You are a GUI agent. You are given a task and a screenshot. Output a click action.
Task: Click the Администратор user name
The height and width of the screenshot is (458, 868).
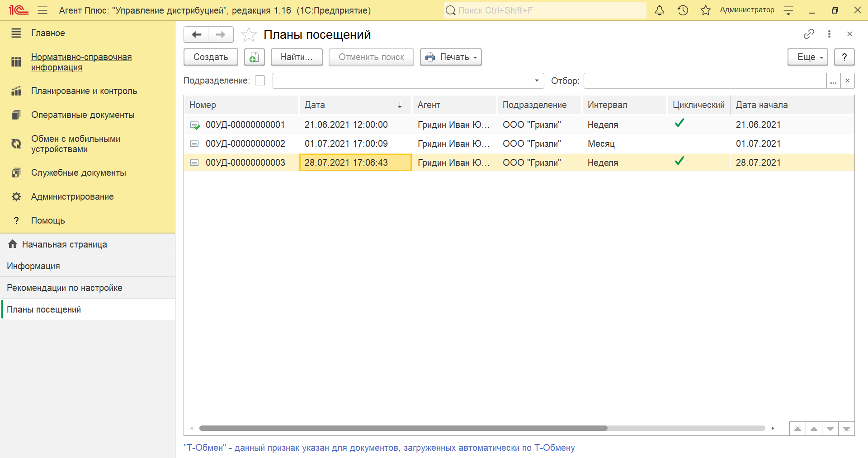(x=747, y=10)
